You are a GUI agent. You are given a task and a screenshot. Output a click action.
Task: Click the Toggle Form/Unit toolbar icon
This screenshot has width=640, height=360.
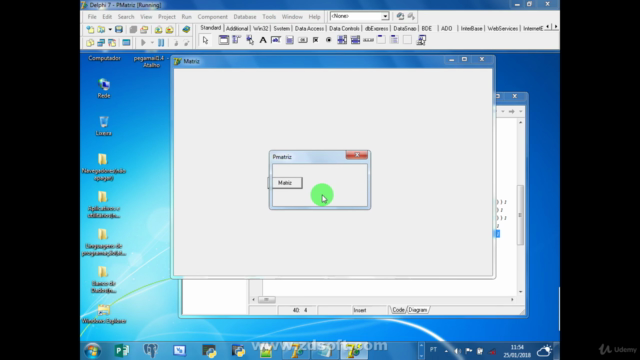(x=112, y=42)
